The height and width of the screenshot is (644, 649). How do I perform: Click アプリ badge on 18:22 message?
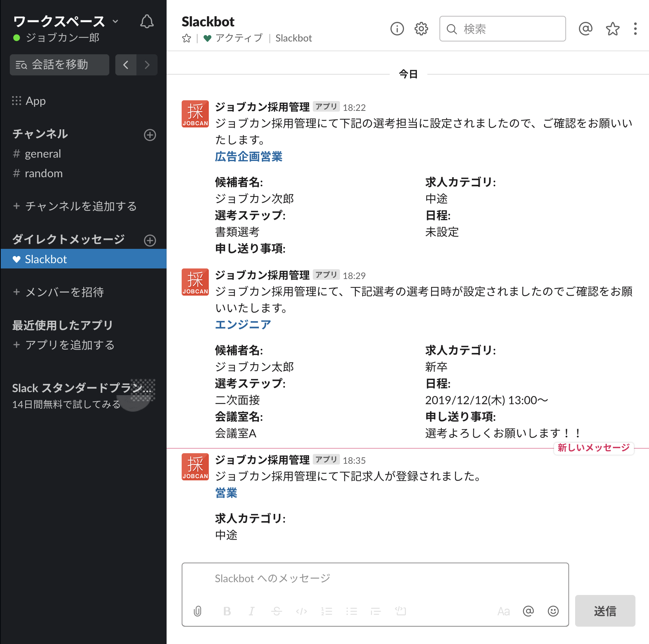326,107
